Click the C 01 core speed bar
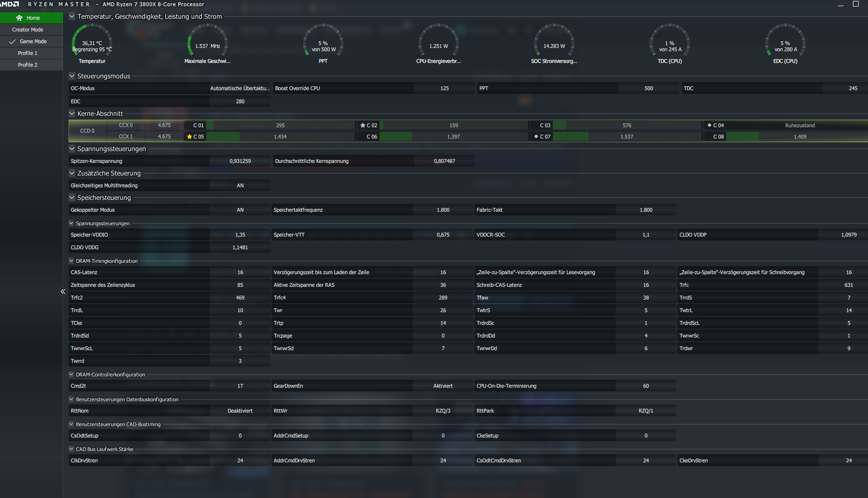 coord(280,125)
